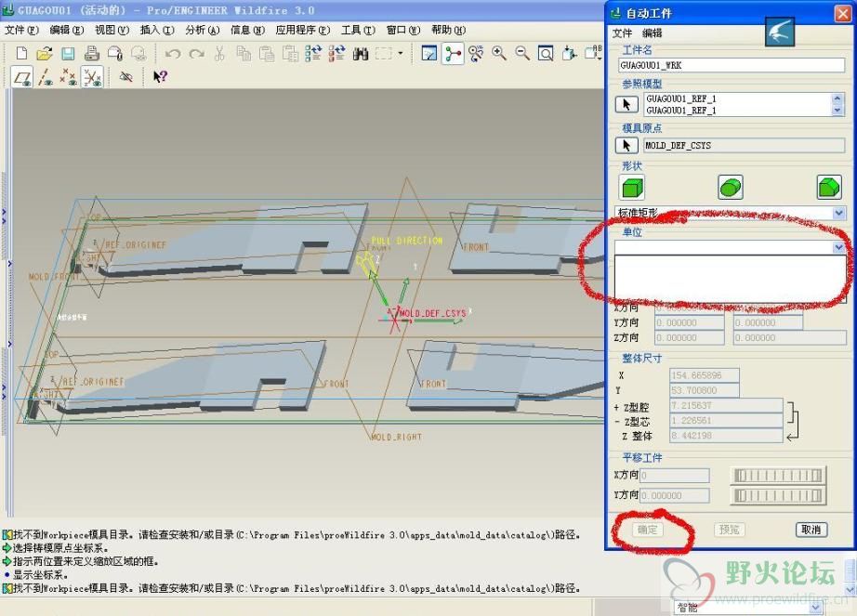Open the regeneration manager with red arrows icon
This screenshot has height=616, width=857.
click(336, 54)
